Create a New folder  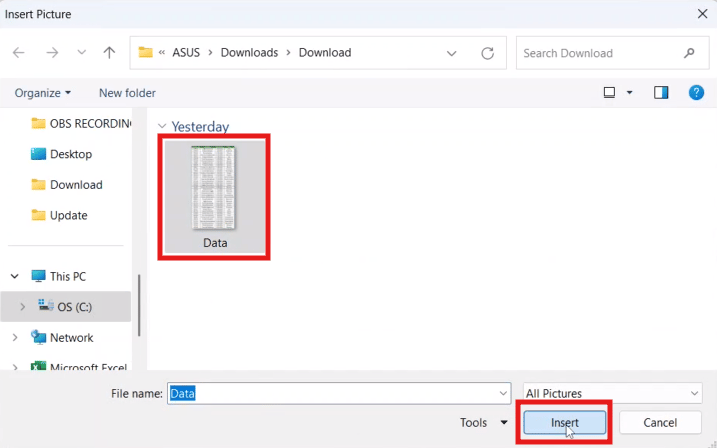[x=127, y=93]
